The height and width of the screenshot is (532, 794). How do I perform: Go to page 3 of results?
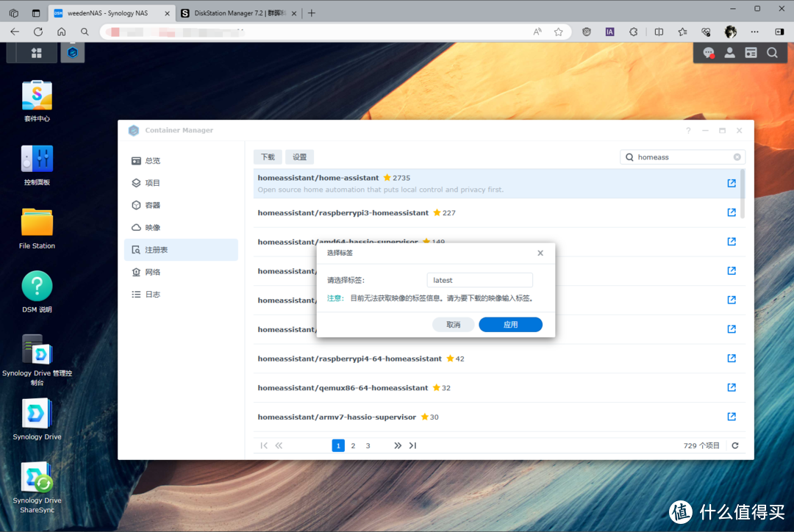368,445
